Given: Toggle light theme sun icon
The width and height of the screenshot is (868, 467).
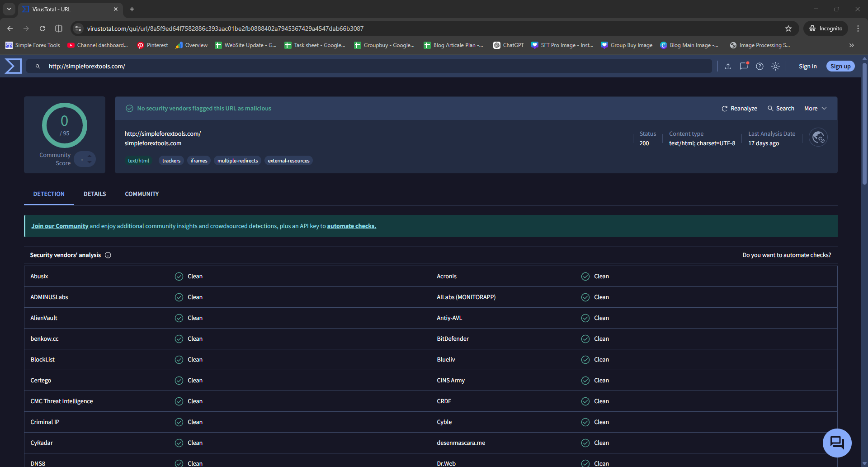Looking at the screenshot, I should (x=775, y=67).
